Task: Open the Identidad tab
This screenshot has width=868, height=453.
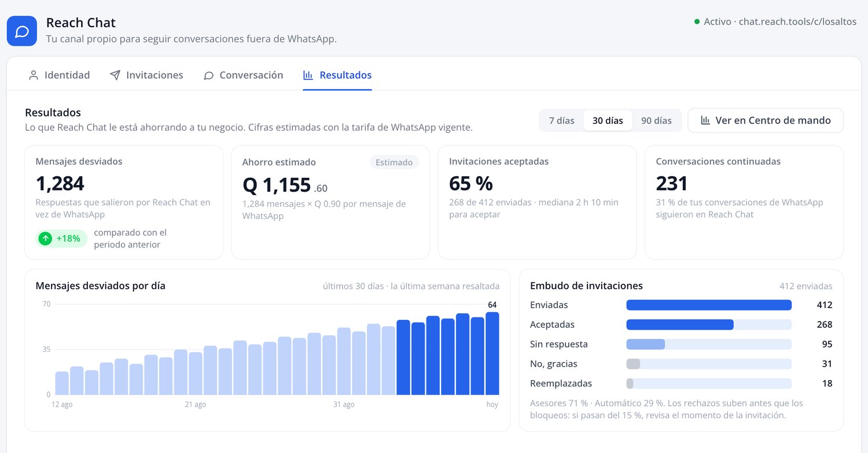Action: coord(59,75)
